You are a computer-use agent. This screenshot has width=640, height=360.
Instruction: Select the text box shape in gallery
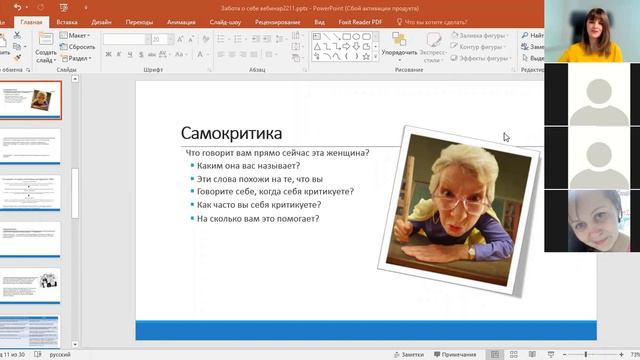click(x=317, y=37)
